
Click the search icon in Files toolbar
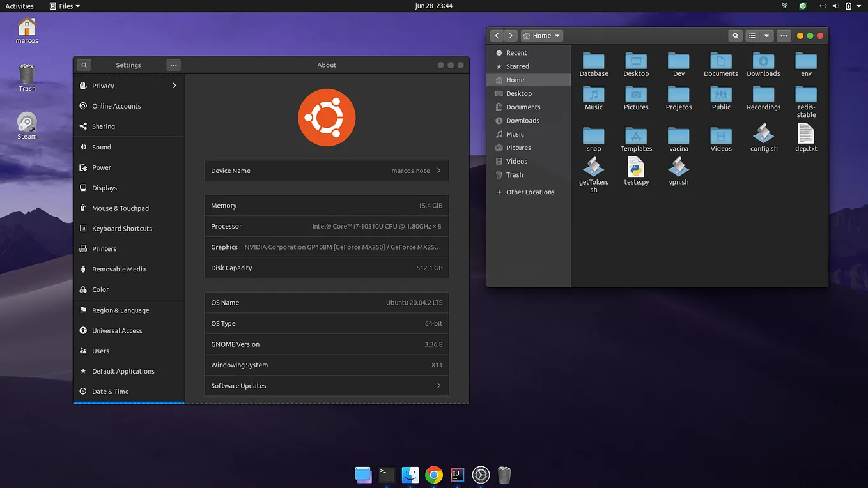[x=735, y=36]
